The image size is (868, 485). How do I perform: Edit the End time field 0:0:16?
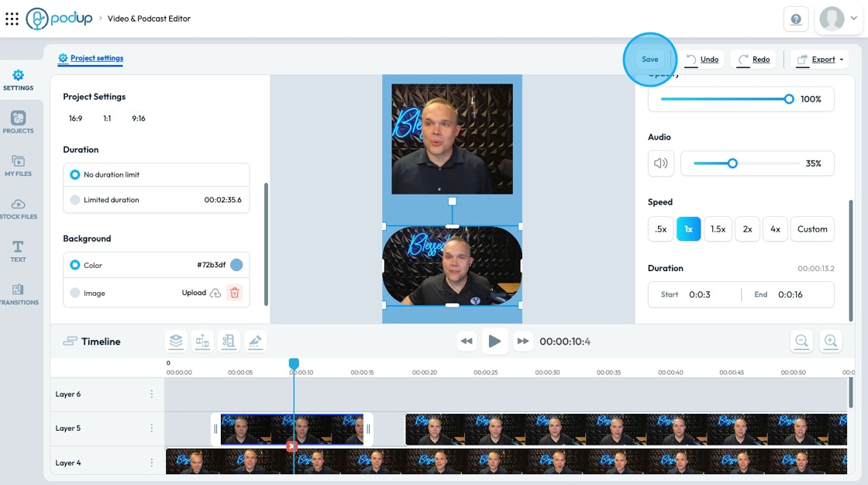coord(790,294)
